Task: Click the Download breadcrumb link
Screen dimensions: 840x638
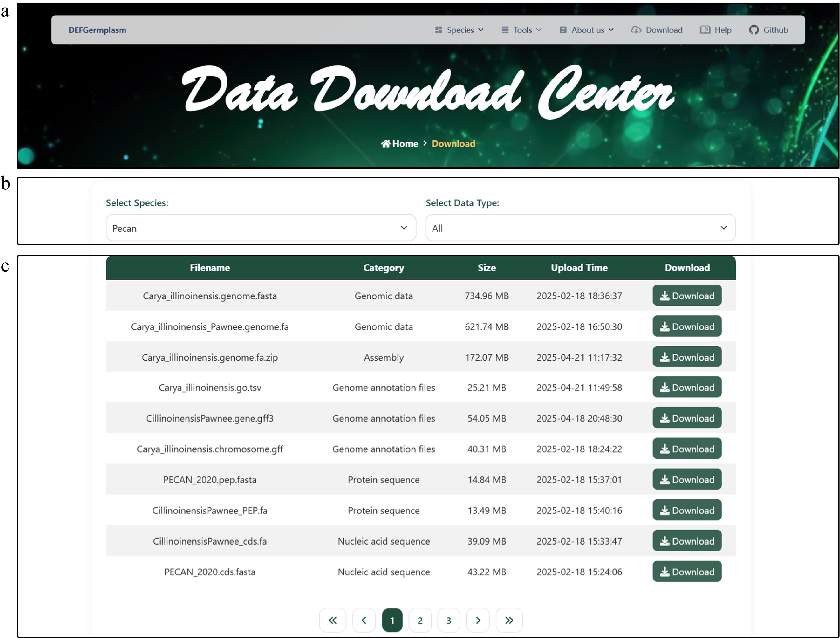Action: (x=453, y=144)
